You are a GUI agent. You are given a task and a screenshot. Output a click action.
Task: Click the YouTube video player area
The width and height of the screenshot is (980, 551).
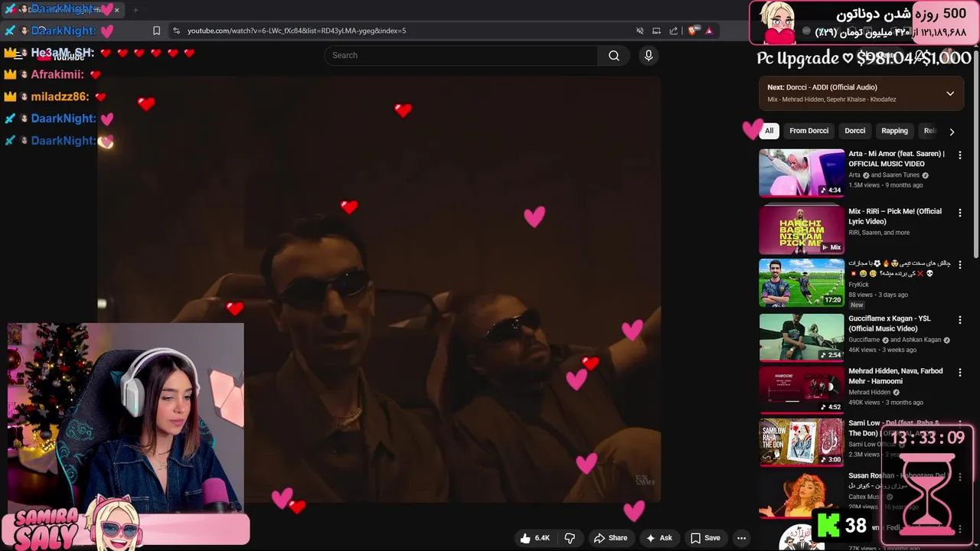[x=379, y=289]
